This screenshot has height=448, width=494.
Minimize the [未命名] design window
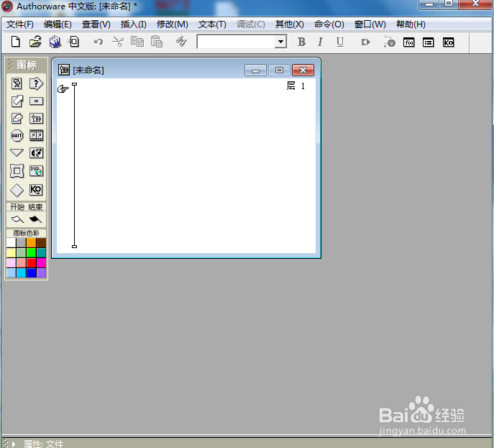(255, 70)
